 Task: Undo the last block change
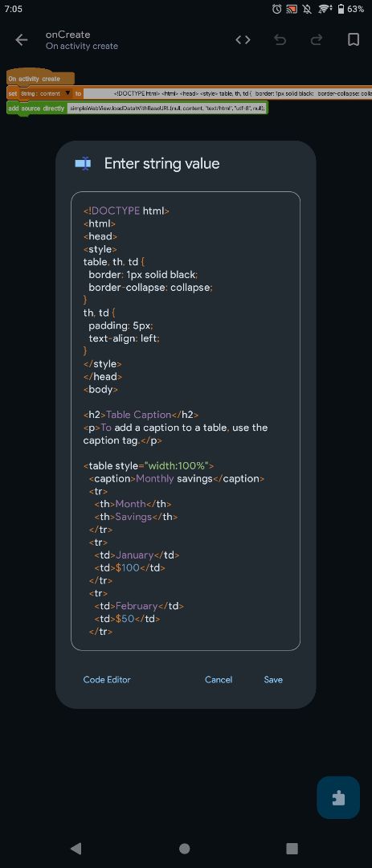click(x=280, y=40)
